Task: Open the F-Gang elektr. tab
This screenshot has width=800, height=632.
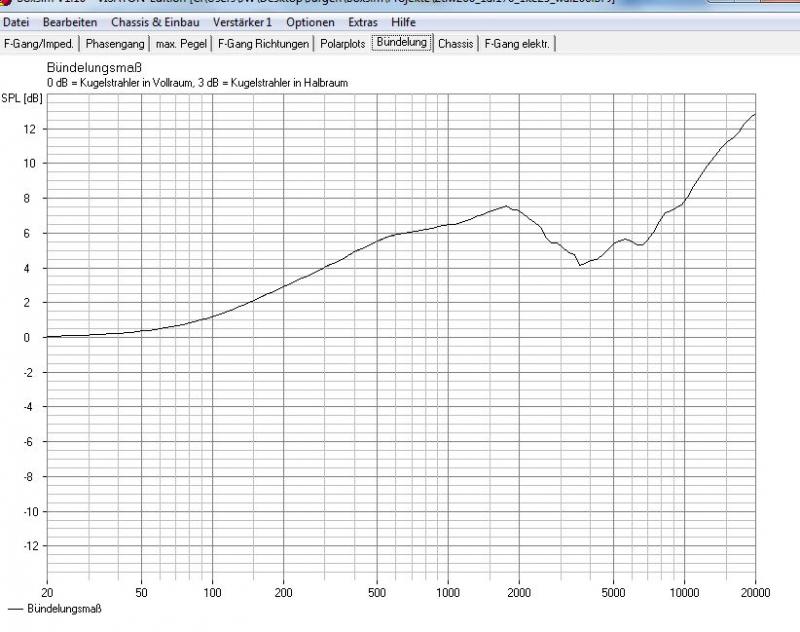Action: click(518, 43)
